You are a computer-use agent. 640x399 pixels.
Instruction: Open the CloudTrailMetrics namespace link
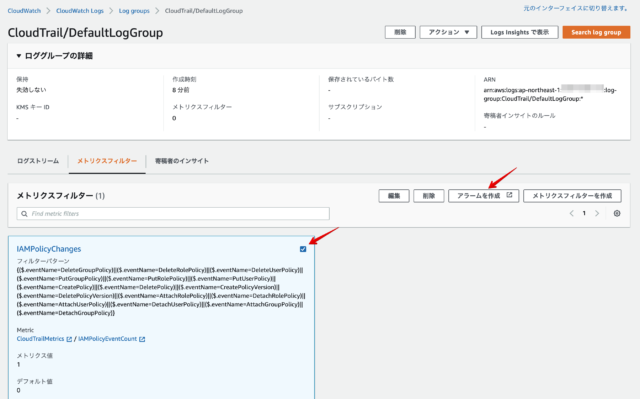[x=40, y=339]
